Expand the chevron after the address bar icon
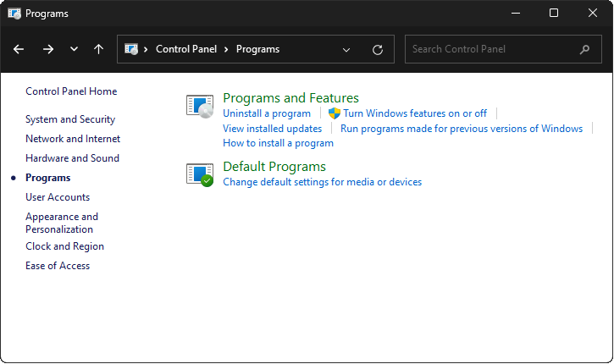The height and width of the screenshot is (364, 614). [146, 49]
